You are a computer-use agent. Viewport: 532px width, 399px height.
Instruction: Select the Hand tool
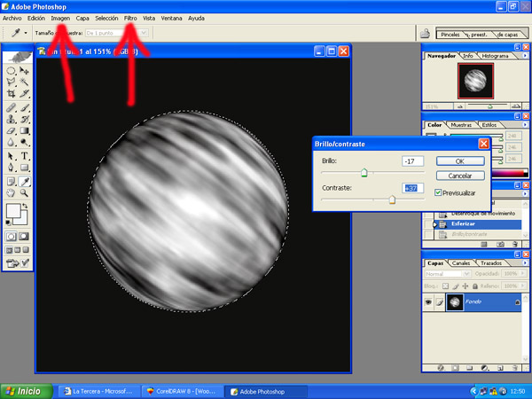11,193
